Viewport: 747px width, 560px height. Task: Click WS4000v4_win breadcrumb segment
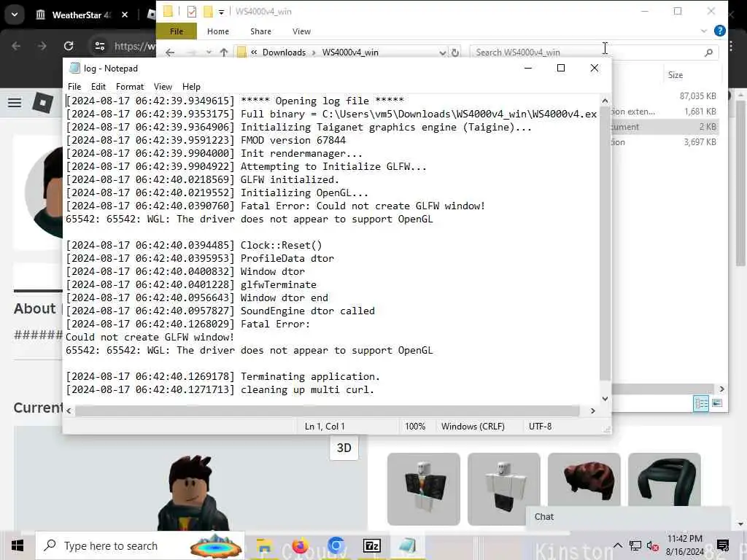point(350,52)
